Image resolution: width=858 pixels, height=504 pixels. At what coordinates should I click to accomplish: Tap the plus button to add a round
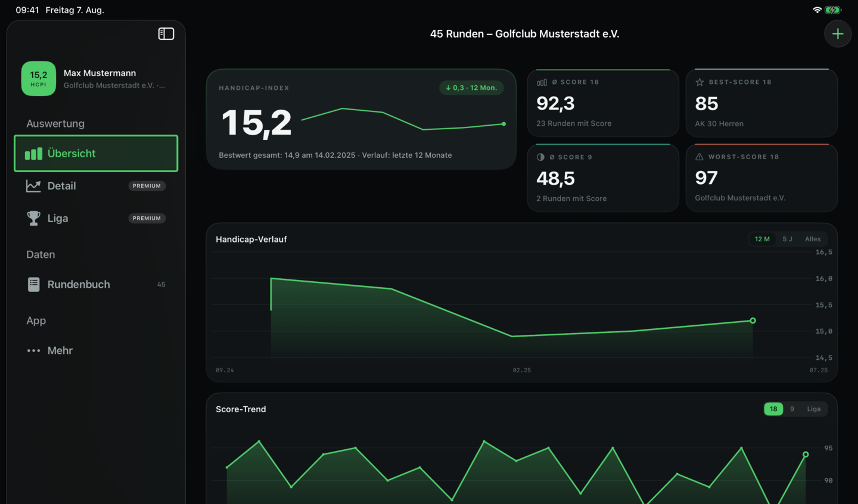[838, 34]
